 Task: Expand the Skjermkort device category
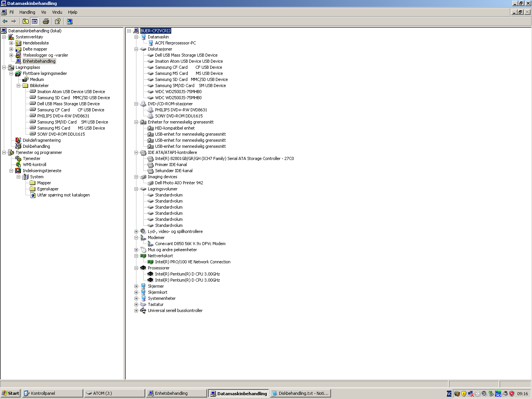136,292
